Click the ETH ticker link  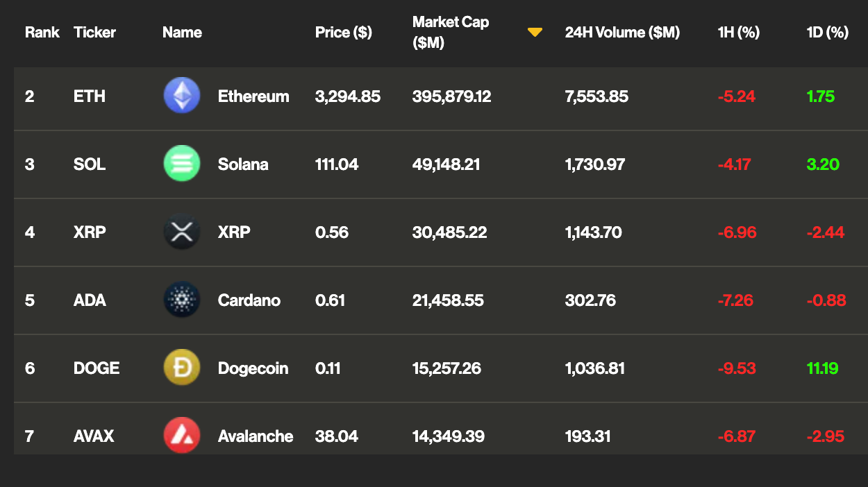90,96
